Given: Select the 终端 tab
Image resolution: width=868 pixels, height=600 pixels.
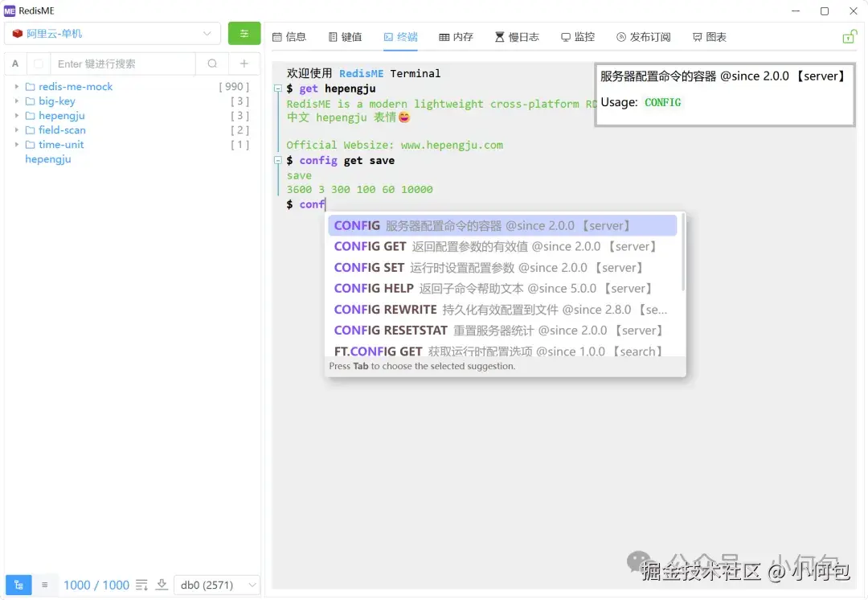Looking at the screenshot, I should 401,37.
